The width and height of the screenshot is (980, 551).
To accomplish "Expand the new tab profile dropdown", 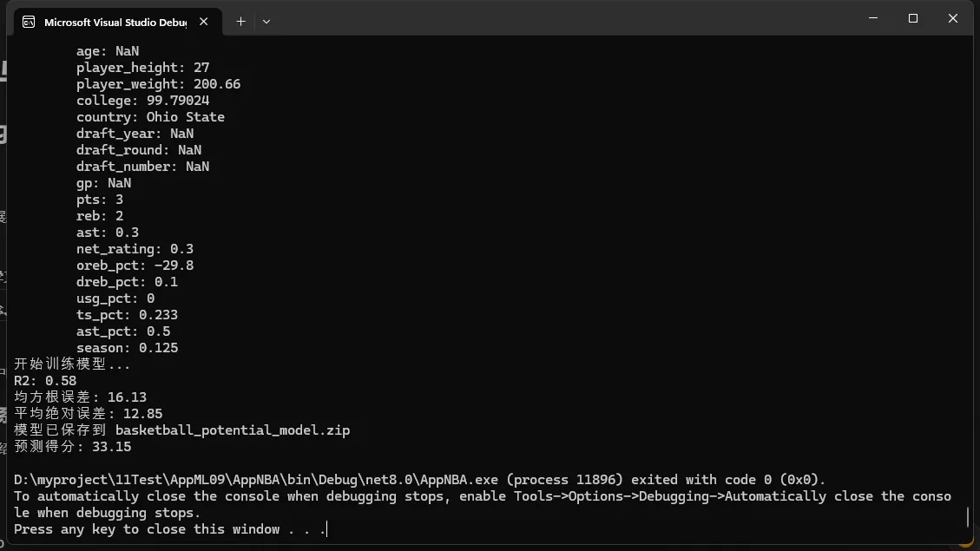I will (266, 22).
